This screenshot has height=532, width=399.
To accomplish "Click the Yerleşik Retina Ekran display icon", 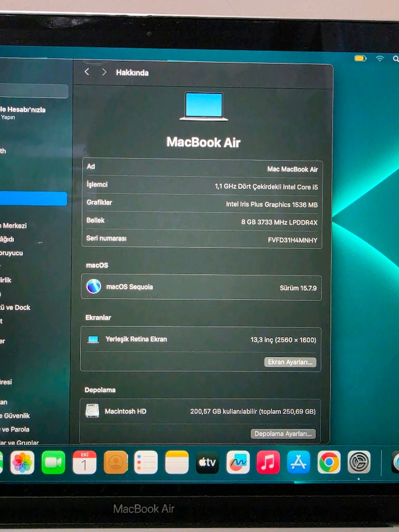I will click(x=93, y=339).
